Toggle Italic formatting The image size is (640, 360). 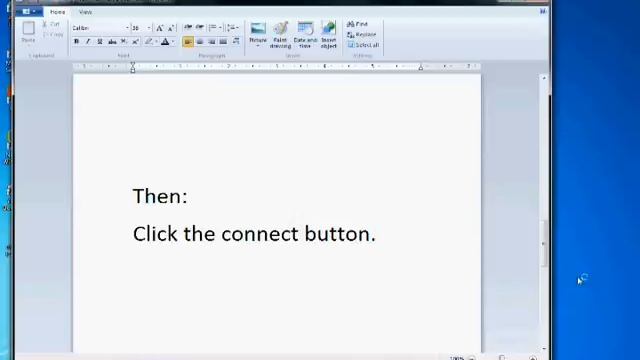tap(88, 41)
